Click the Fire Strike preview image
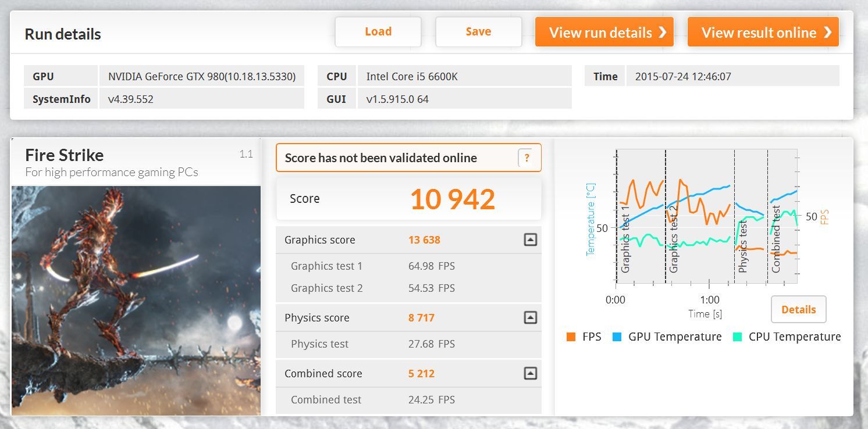The width and height of the screenshot is (868, 429). (136, 301)
